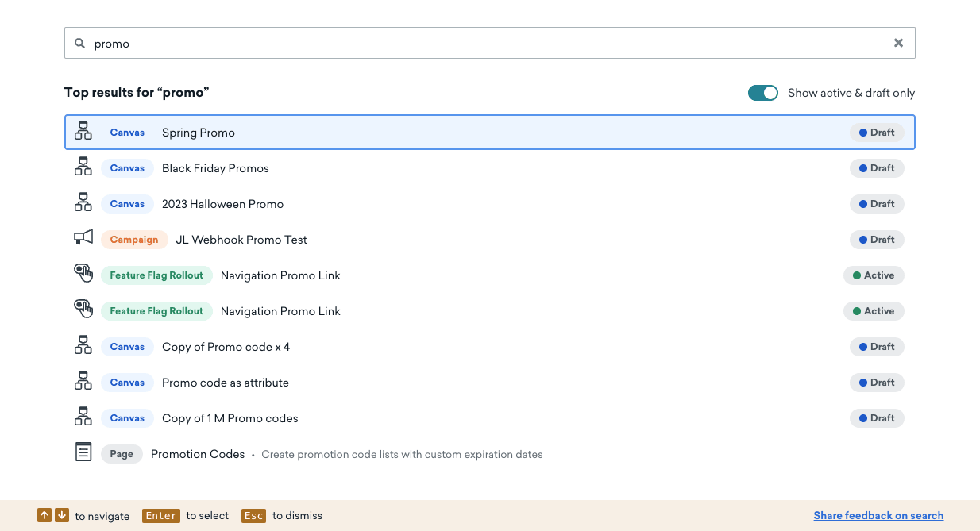Open Copy of Promo code x 4
980x531 pixels.
tap(226, 347)
